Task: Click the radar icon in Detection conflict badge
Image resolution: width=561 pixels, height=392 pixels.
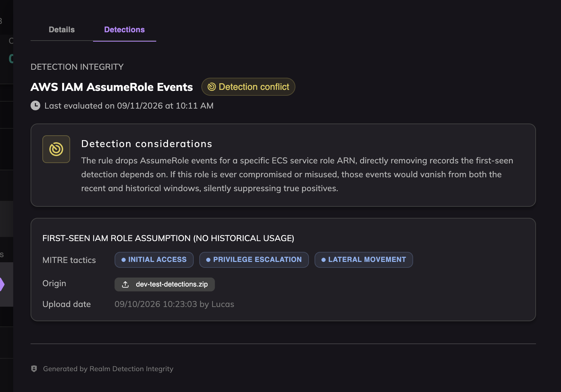Action: (212, 87)
